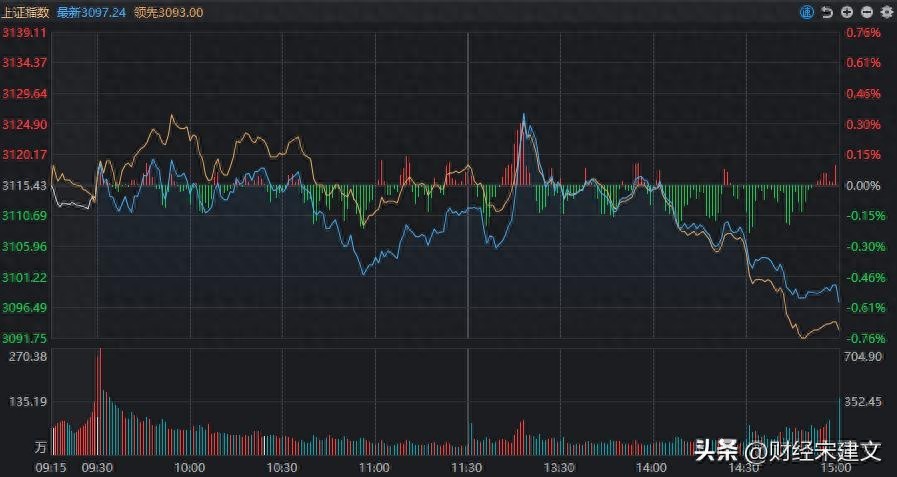This screenshot has height=477, width=897.
Task: Click the 270.38 volume axis label
Action: click(25, 356)
